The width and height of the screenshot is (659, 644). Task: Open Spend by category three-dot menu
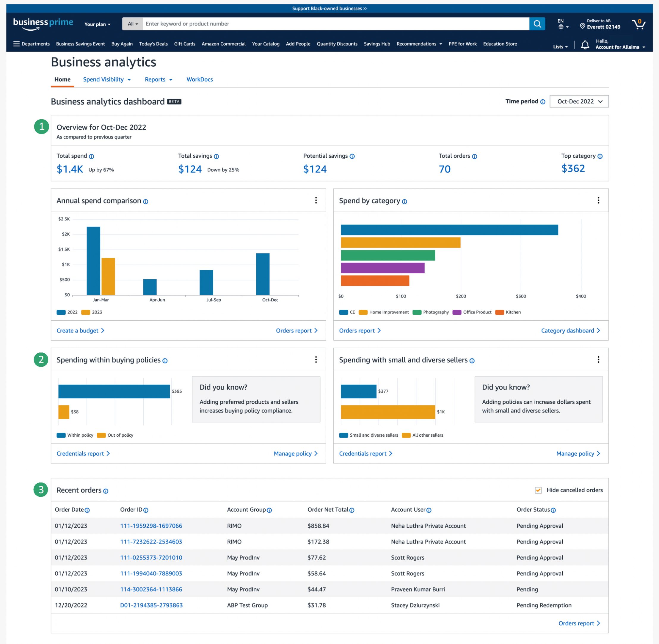tap(598, 200)
